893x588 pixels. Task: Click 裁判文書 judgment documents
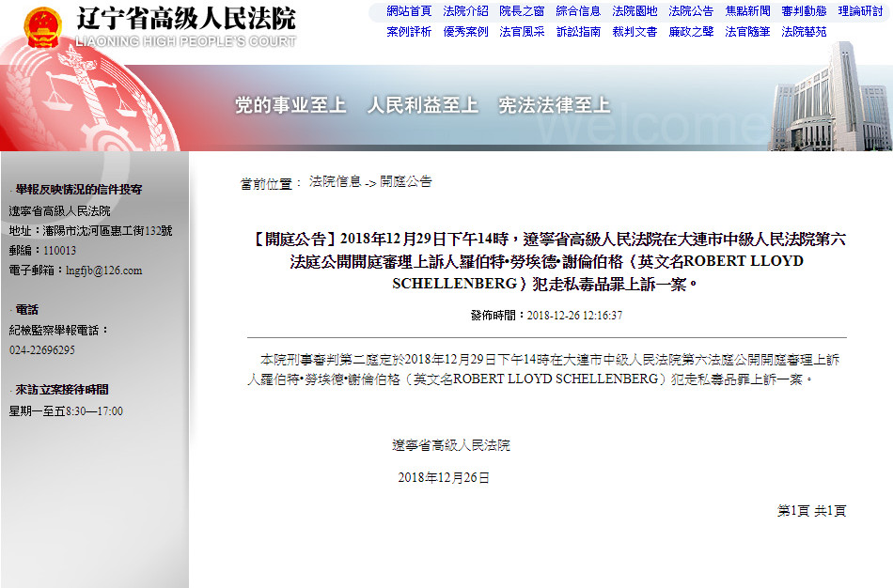(634, 32)
